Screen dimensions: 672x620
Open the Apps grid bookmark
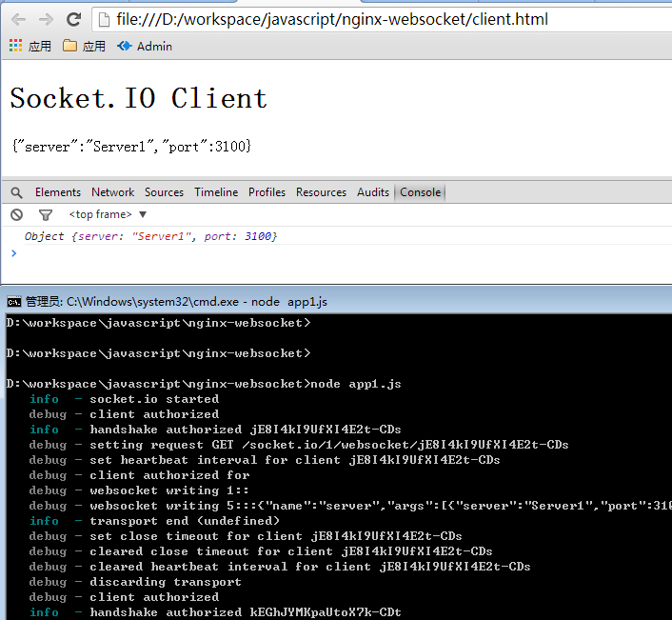[30, 46]
